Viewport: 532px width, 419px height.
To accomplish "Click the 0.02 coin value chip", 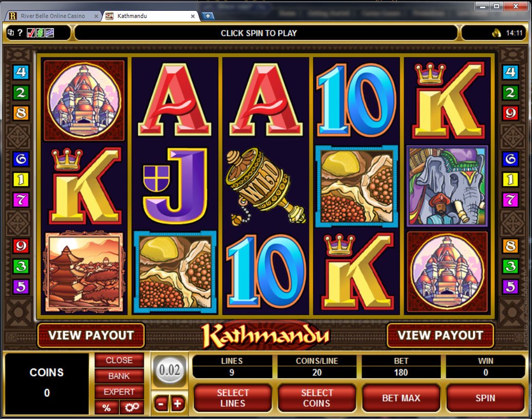I will click(x=169, y=370).
